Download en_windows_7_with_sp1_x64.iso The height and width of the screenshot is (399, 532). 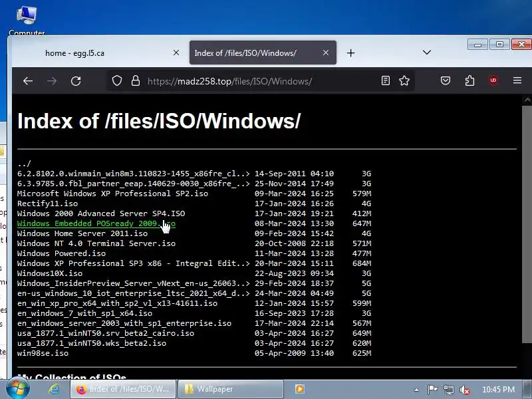[x=85, y=313]
